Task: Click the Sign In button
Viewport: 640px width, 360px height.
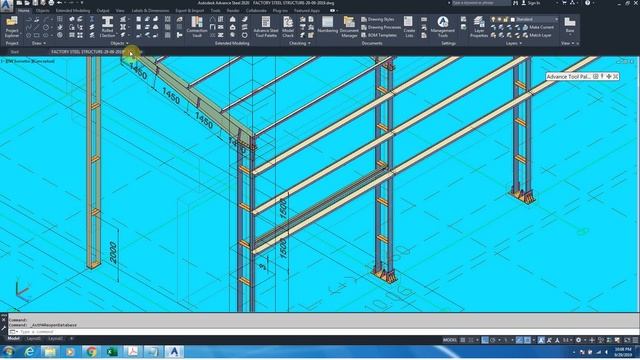Action: click(531, 3)
